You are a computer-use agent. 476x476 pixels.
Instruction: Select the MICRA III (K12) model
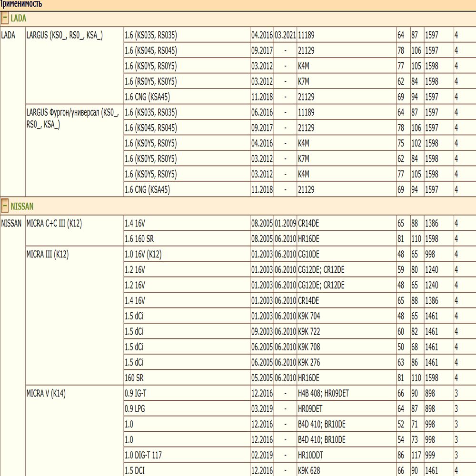tap(47, 255)
